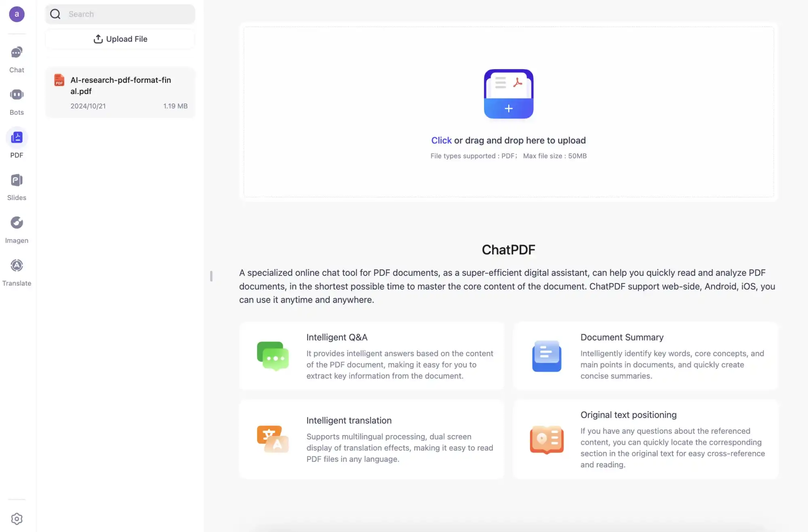Click the Settings gear icon
This screenshot has width=808, height=532.
click(16, 519)
